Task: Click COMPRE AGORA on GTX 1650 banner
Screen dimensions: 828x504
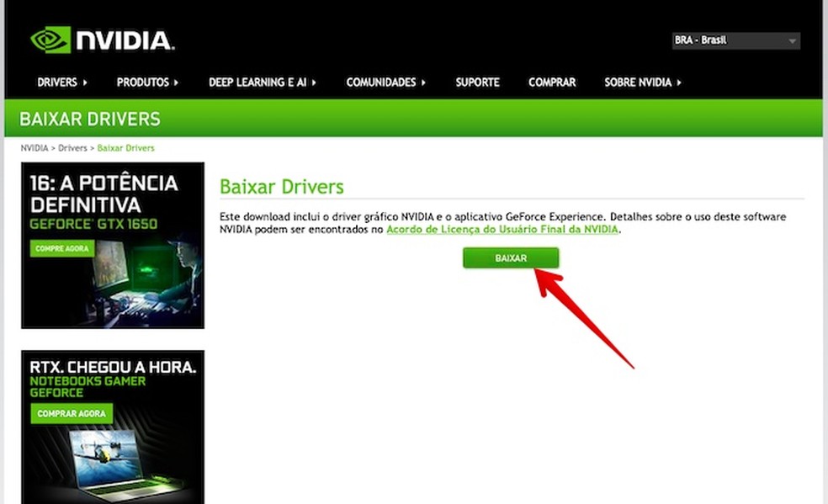Action: coord(62,248)
